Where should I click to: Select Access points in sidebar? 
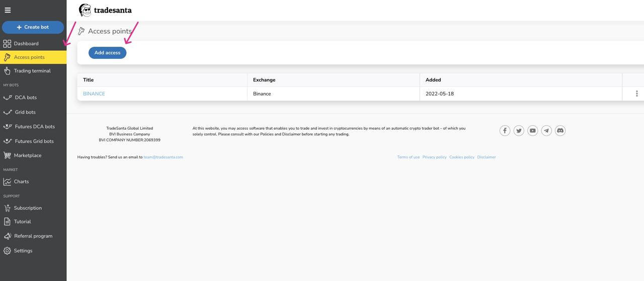[x=33, y=57]
